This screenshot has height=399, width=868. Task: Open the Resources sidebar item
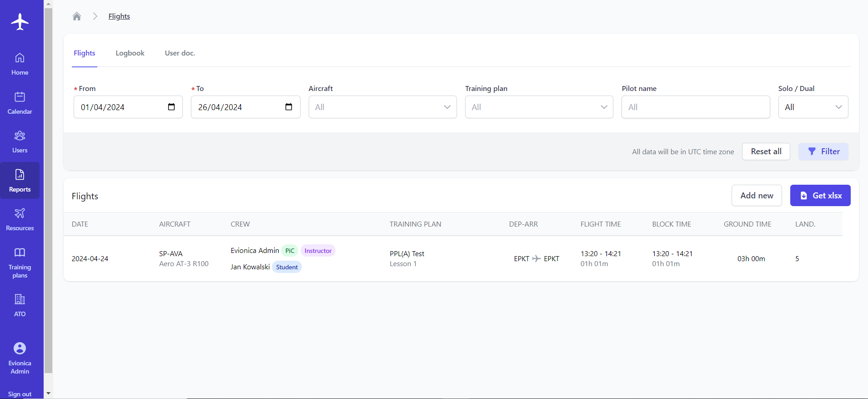[x=20, y=220]
